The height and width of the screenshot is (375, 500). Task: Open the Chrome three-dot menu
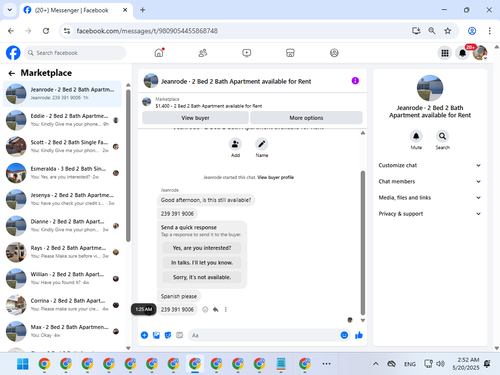(x=489, y=31)
